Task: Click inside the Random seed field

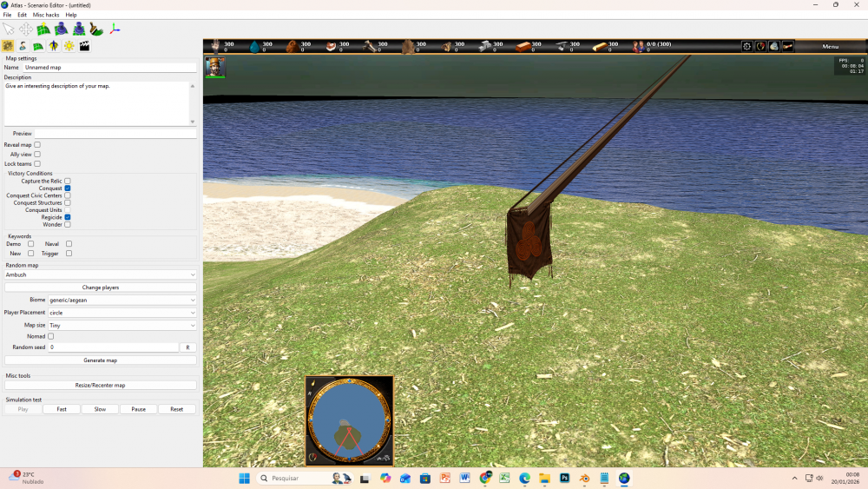Action: (113, 347)
